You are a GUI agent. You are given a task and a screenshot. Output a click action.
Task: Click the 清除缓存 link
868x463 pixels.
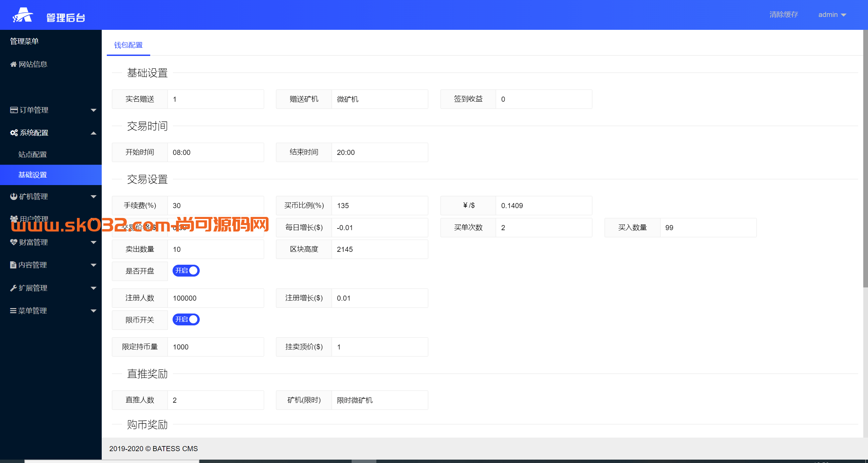click(784, 15)
